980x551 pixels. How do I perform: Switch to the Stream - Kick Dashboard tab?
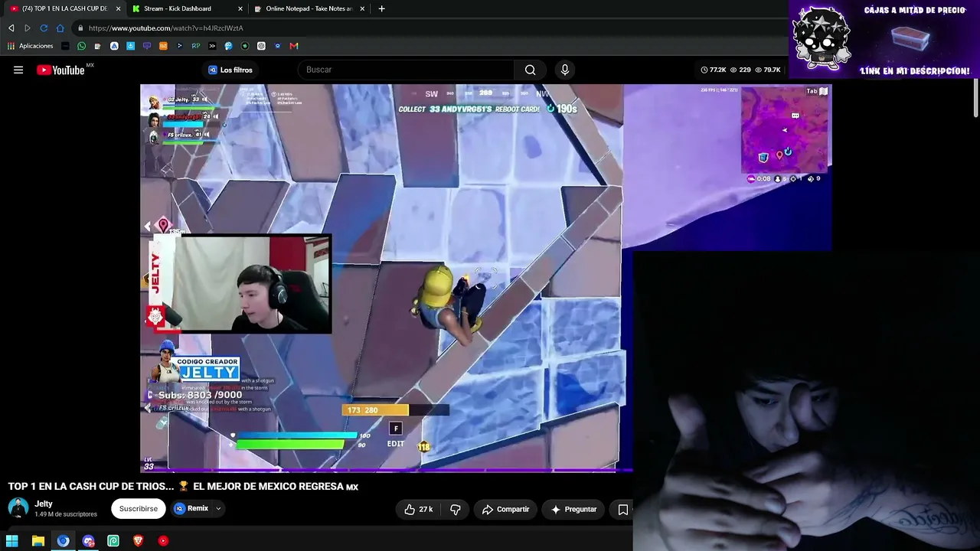tap(186, 8)
